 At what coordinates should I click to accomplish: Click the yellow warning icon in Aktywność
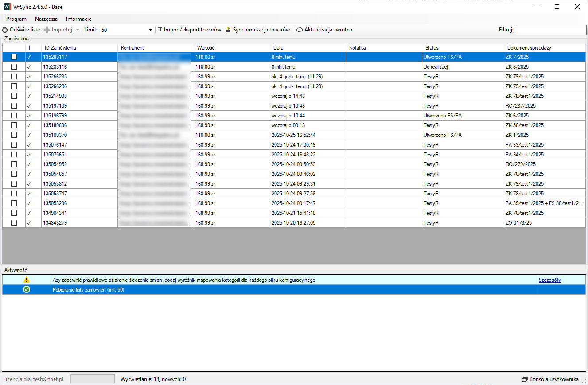(x=27, y=280)
